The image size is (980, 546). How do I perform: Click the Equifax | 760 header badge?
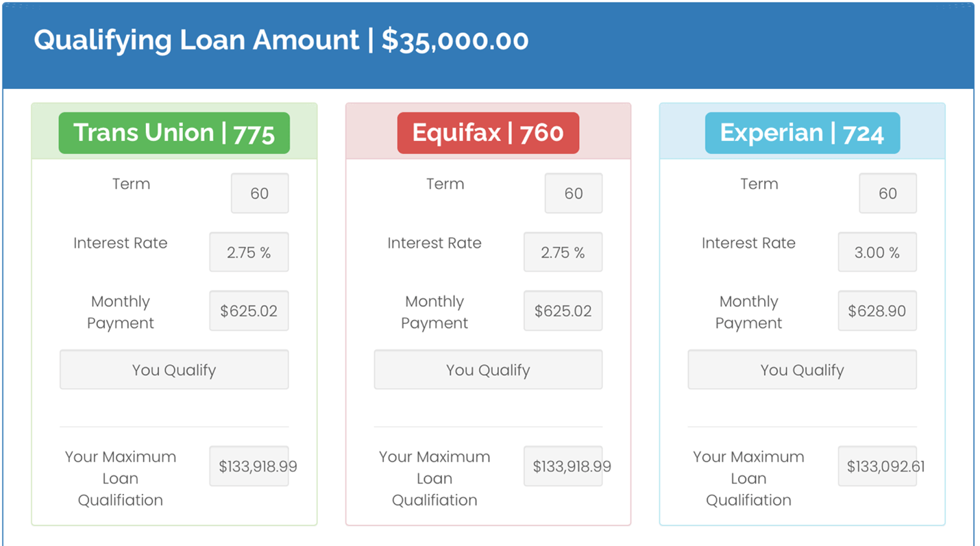tap(487, 133)
